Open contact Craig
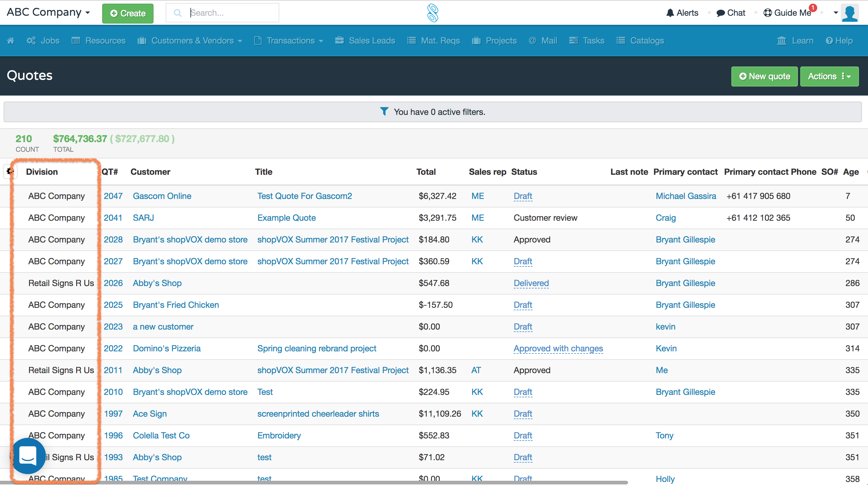Viewport: 868px width, 485px height. (666, 218)
